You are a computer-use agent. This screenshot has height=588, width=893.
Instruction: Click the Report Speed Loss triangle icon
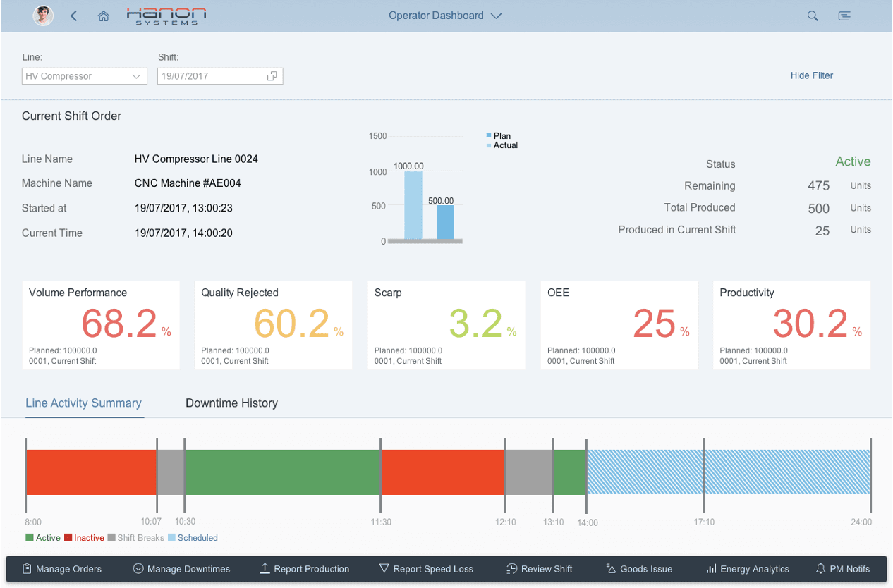tap(384, 568)
